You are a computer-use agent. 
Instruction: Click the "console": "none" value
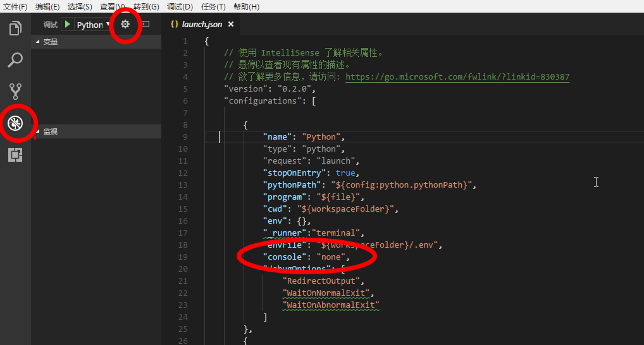(x=331, y=257)
